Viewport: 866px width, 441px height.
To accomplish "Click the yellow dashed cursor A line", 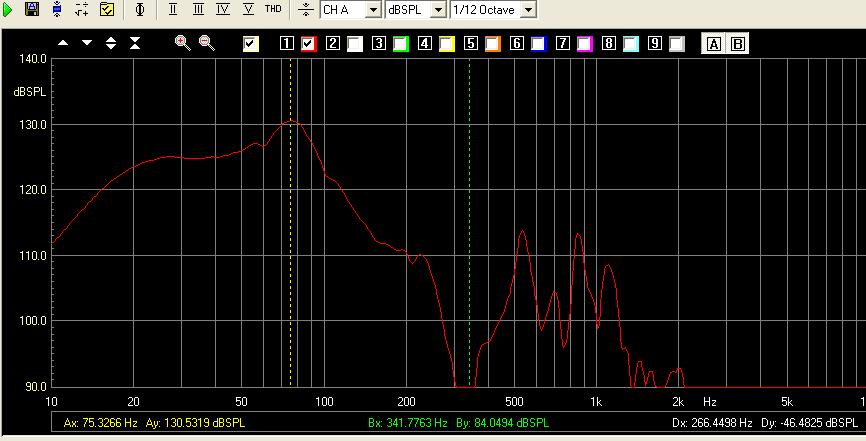I will (291, 250).
